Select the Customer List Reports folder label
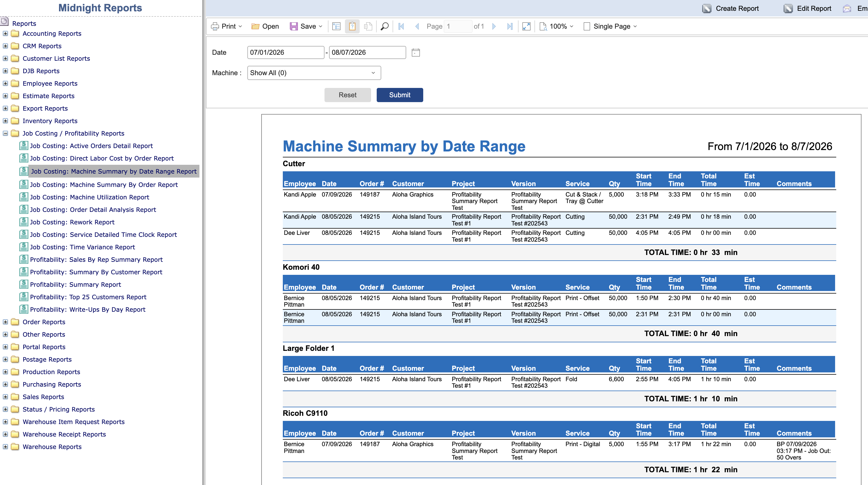 [x=56, y=58]
